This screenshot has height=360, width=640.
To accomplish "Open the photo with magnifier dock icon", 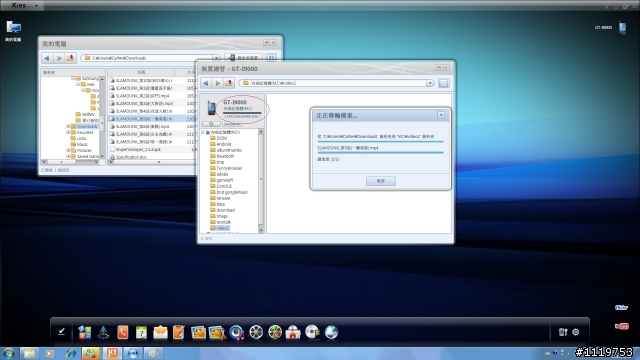I will (x=217, y=332).
